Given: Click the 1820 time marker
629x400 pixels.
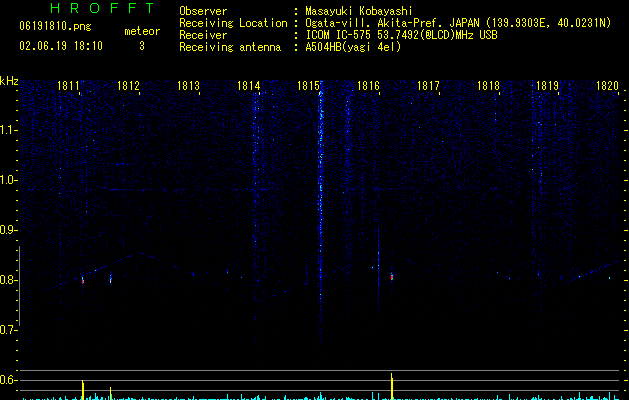Looking at the screenshot, I should coord(607,86).
